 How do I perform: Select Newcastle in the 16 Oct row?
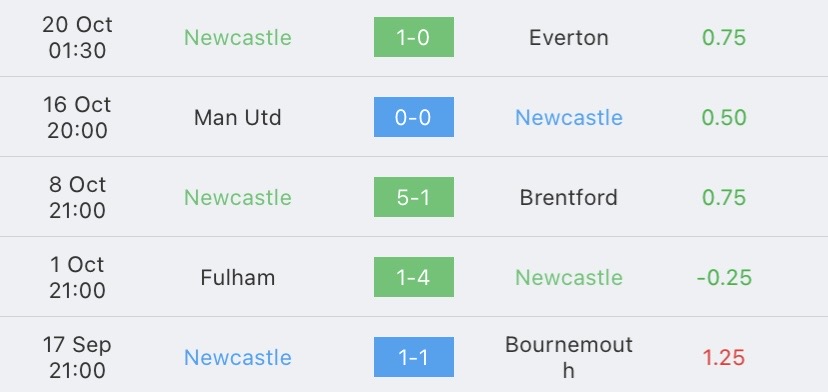click(569, 117)
